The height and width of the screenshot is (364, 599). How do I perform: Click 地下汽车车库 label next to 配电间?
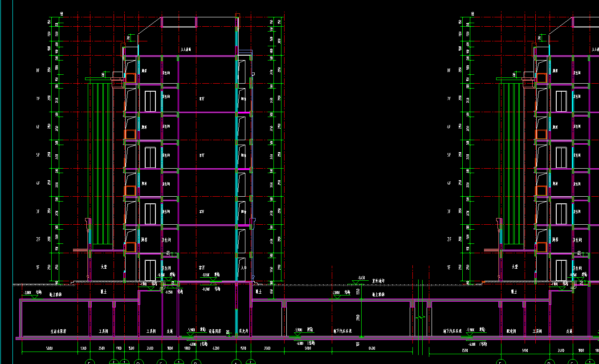click(x=452, y=331)
